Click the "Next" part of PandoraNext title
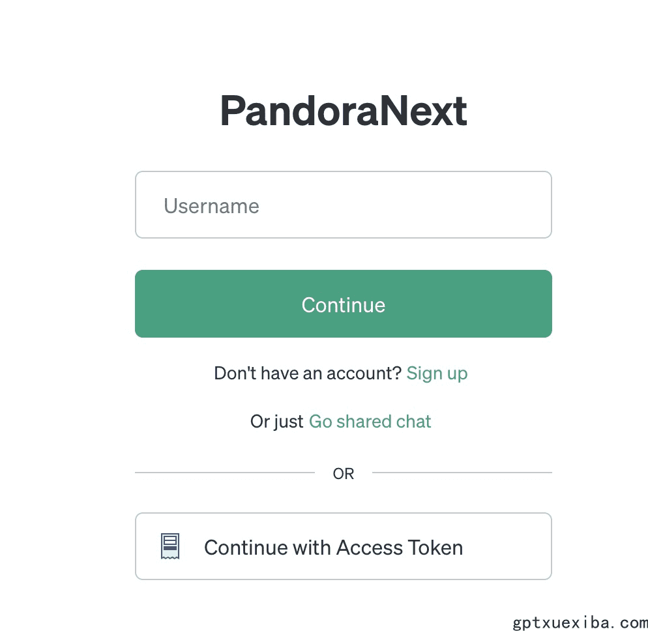 [424, 111]
